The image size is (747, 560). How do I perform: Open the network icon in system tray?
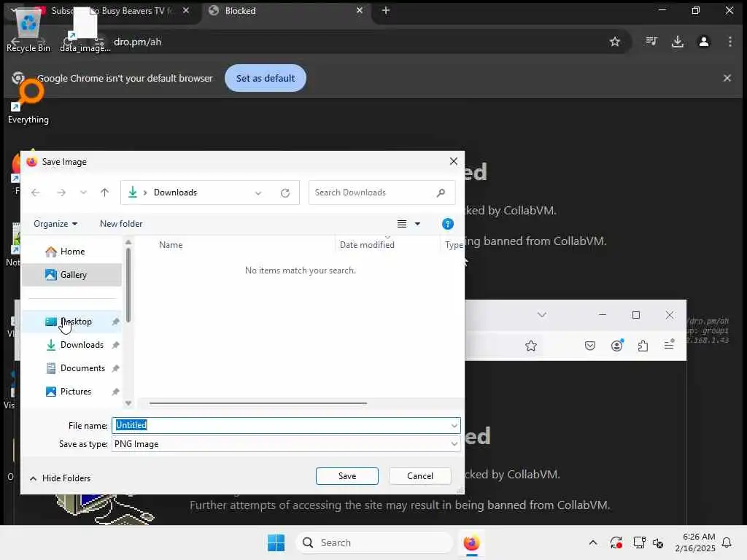(x=639, y=542)
